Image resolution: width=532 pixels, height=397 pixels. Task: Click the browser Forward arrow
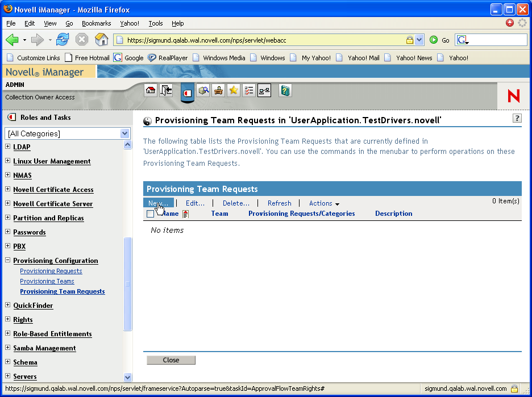click(37, 40)
